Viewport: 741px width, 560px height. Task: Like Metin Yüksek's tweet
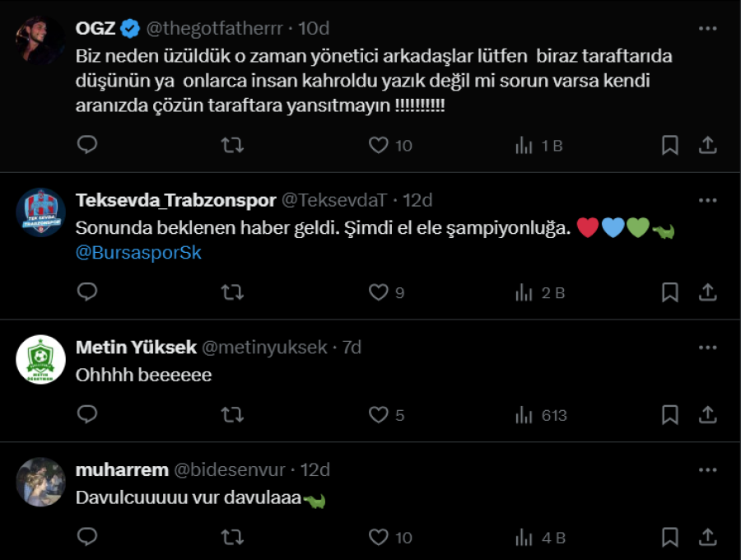tap(386, 415)
